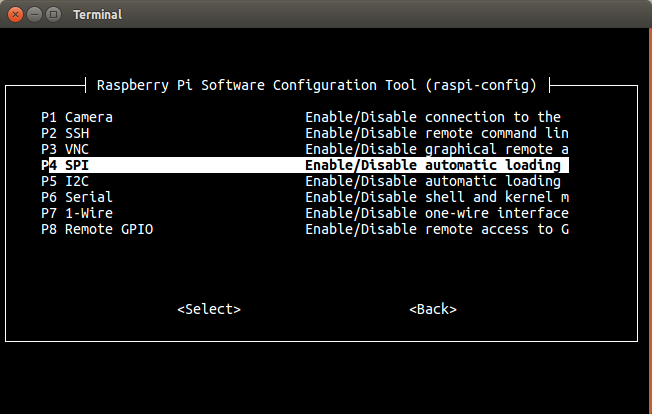The width and height of the screenshot is (652, 414).
Task: Minimize the Terminal window
Action: coord(35,15)
